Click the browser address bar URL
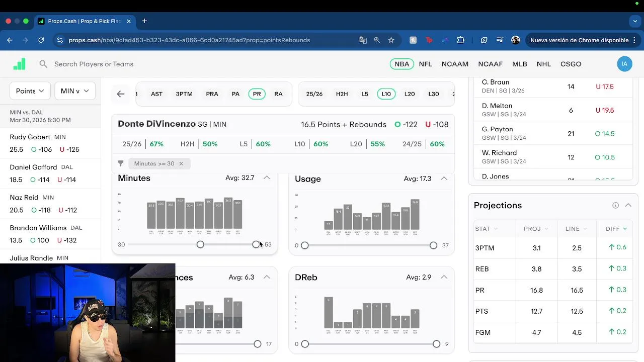 coord(189,40)
